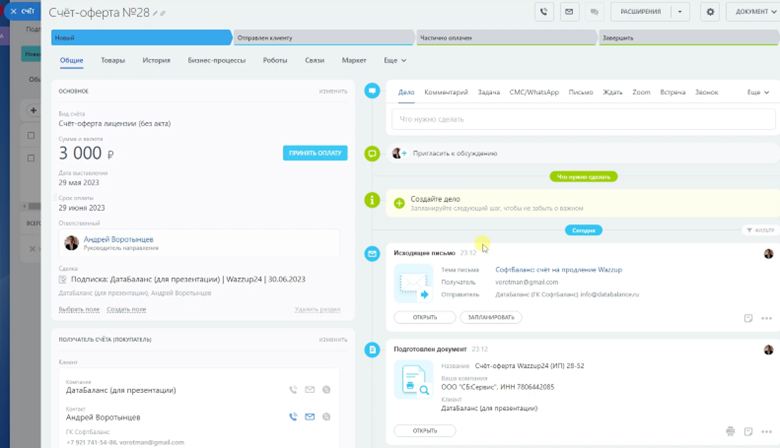Open the settings gear icon
The image size is (780, 448).
pos(710,11)
